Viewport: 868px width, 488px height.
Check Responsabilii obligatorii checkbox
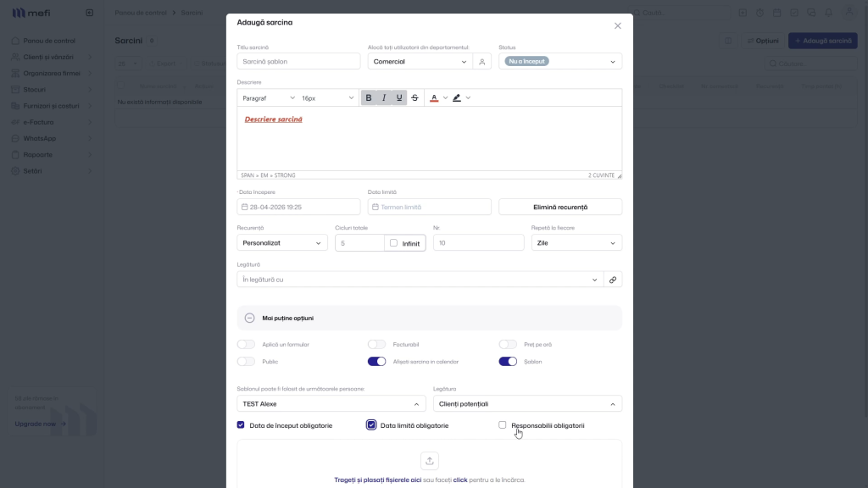502,425
